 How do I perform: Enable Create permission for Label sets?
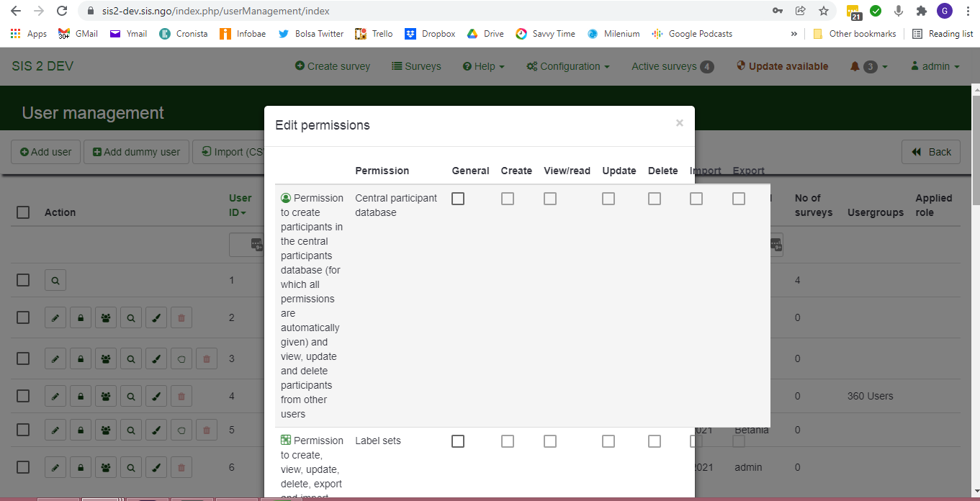click(x=508, y=441)
